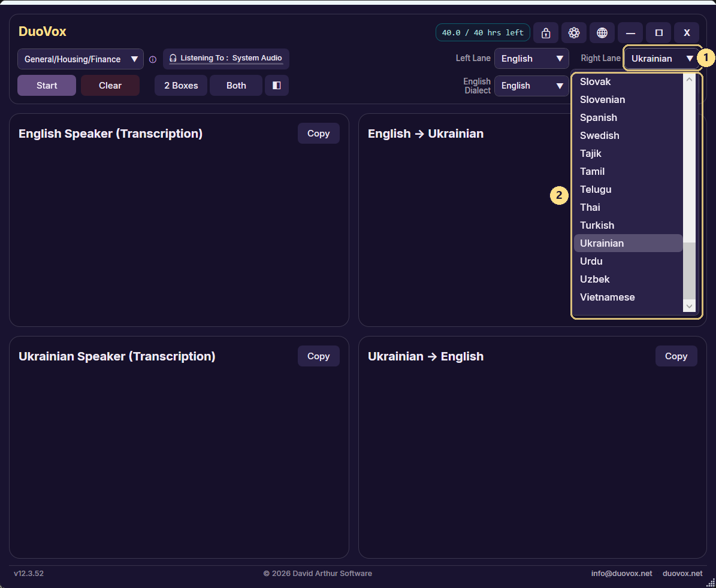Open settings with the gear icon
Screen dimensions: 716x588
coord(574,33)
